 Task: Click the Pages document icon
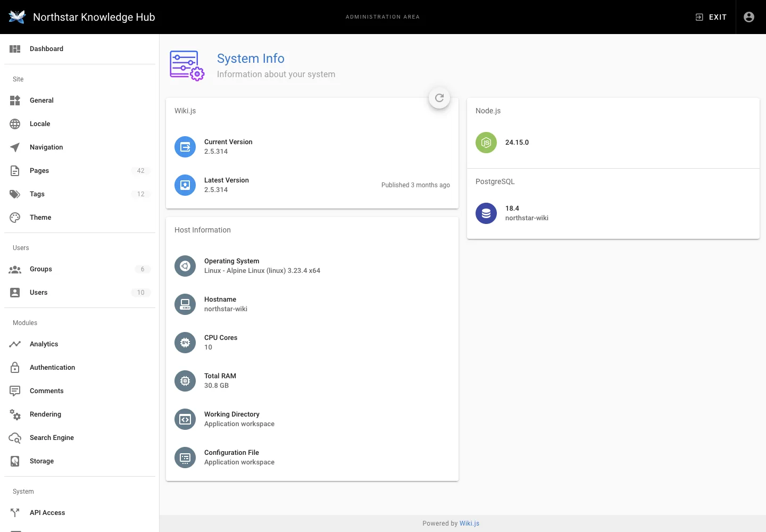click(x=15, y=171)
